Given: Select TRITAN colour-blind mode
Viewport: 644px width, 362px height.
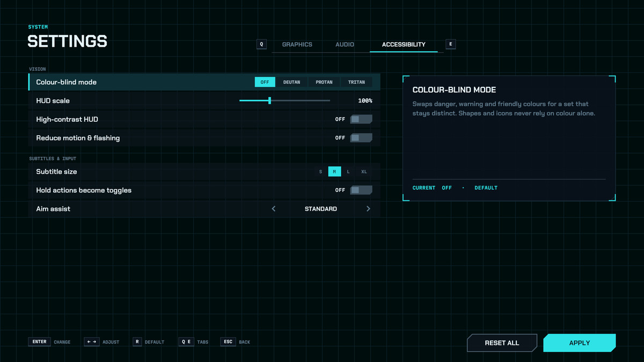Looking at the screenshot, I should point(356,82).
